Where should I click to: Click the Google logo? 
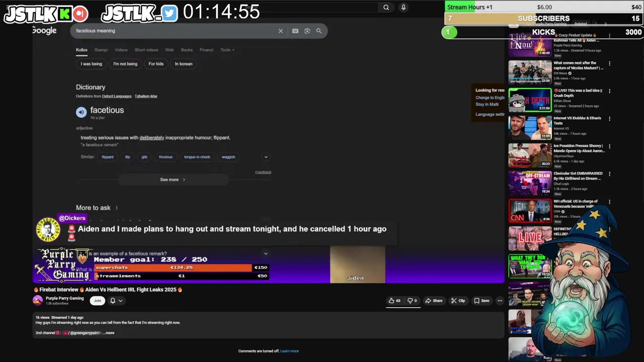tap(44, 31)
